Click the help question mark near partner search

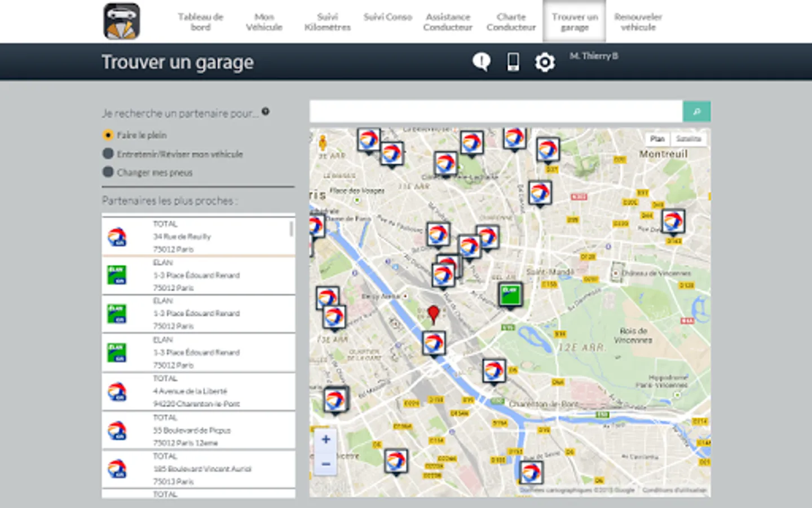[x=266, y=111]
